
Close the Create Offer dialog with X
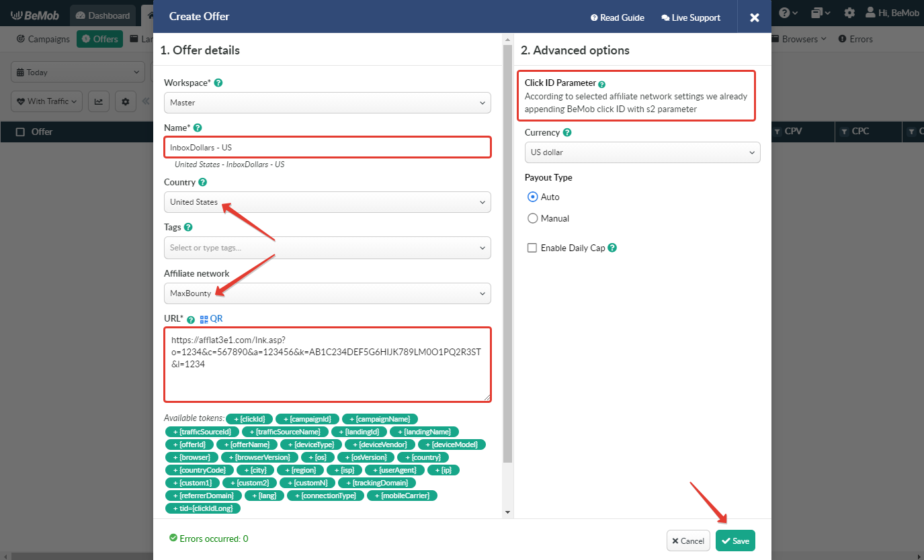click(x=755, y=17)
